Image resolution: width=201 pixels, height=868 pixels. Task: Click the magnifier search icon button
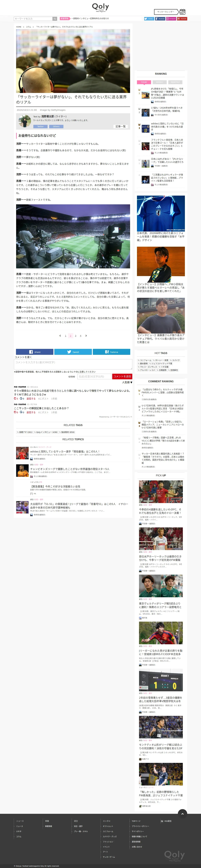pos(55,19)
